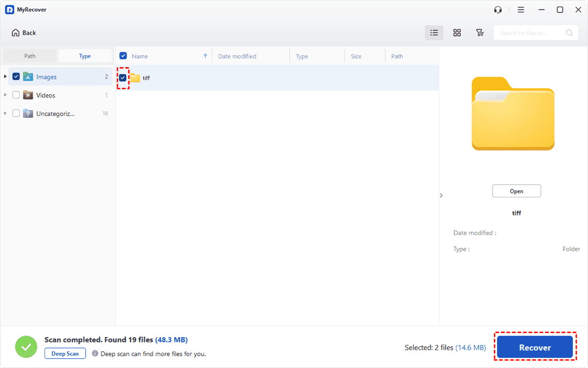Switch to the Path tab
This screenshot has height=368, width=588.
(x=30, y=56)
